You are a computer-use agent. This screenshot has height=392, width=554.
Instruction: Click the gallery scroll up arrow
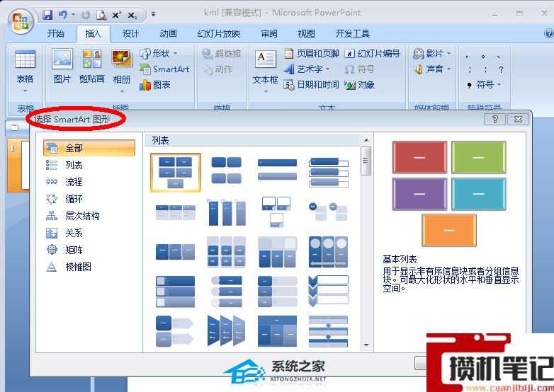pyautogui.click(x=366, y=140)
